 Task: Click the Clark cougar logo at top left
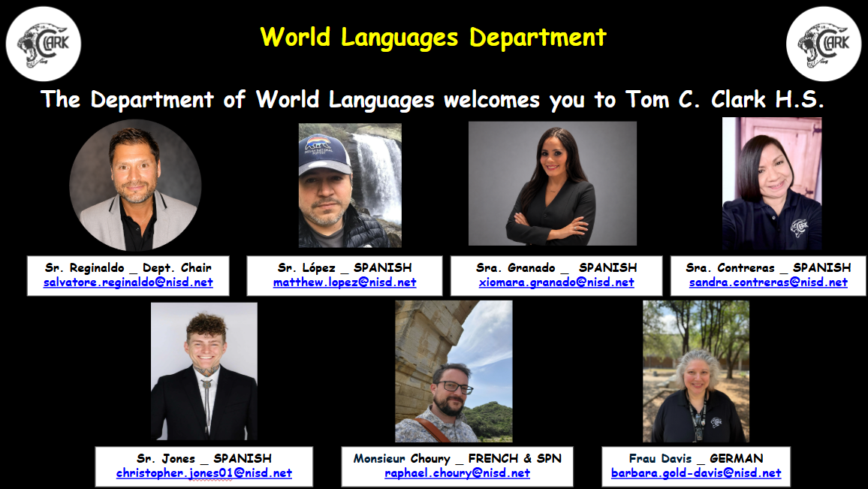click(x=44, y=44)
